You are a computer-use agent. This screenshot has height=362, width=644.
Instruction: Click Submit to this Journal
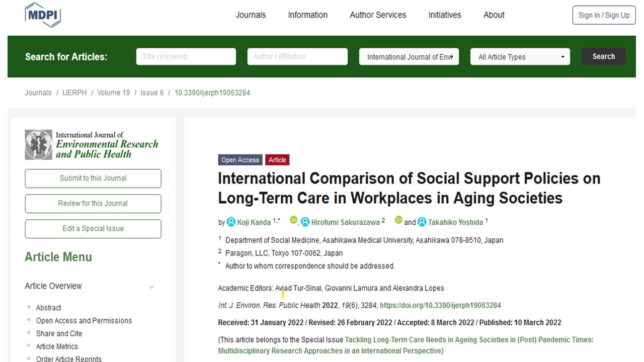tap(93, 178)
